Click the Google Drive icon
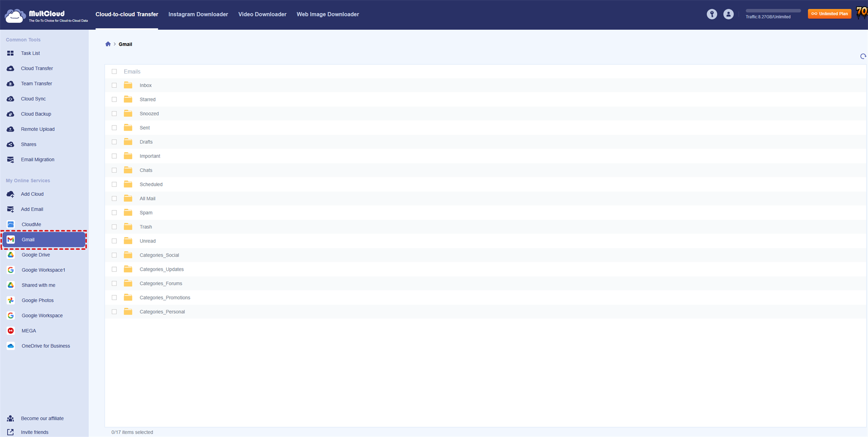Screen dimensions: 868x437 [10, 255]
